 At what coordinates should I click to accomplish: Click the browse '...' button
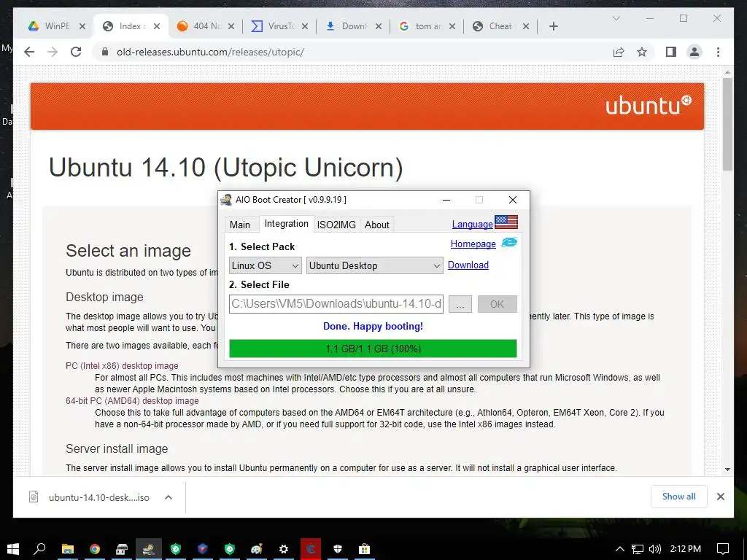pos(460,304)
